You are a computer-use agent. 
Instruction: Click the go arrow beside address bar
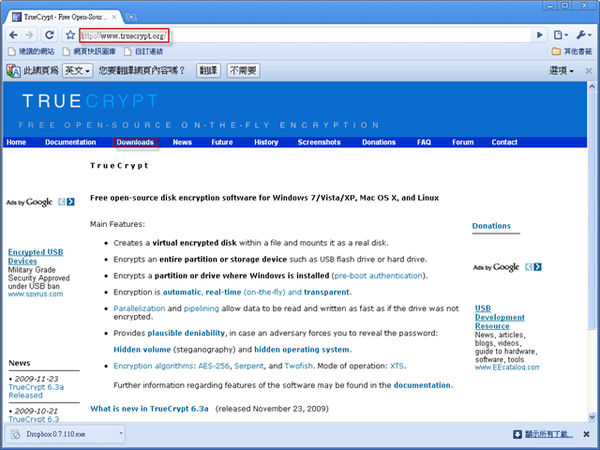[x=540, y=35]
